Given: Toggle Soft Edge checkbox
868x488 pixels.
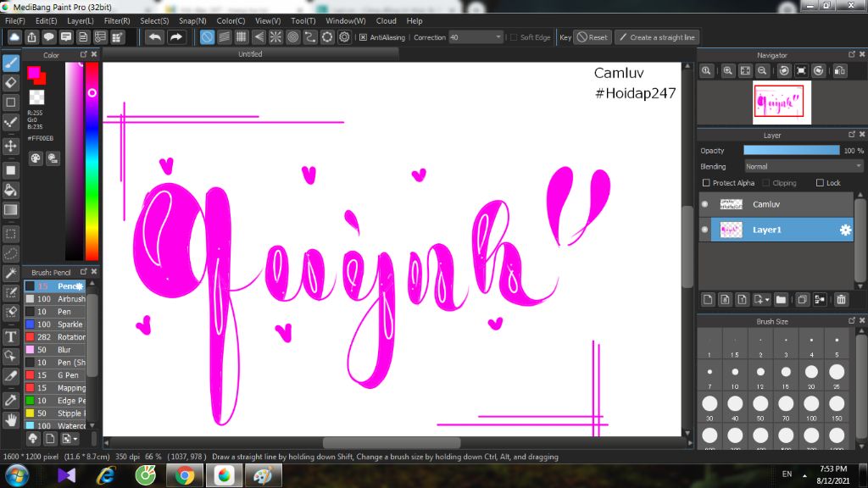Looking at the screenshot, I should [513, 37].
